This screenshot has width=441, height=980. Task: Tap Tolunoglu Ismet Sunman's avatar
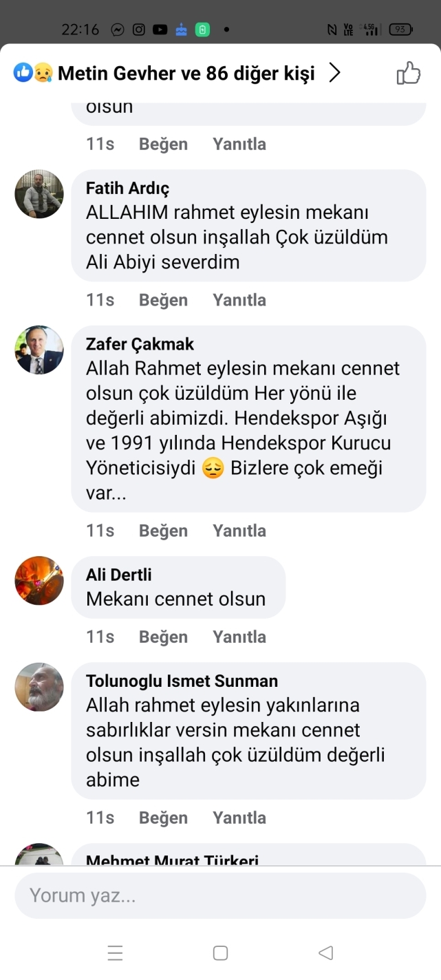[x=39, y=687]
